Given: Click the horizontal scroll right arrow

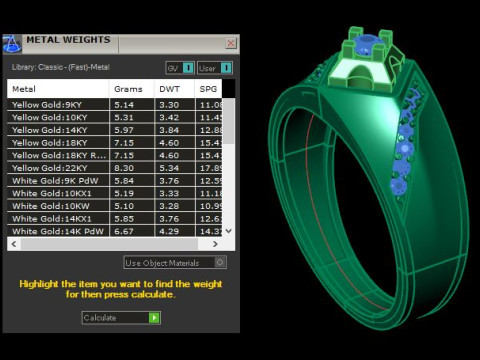Looking at the screenshot, I should [x=215, y=244].
